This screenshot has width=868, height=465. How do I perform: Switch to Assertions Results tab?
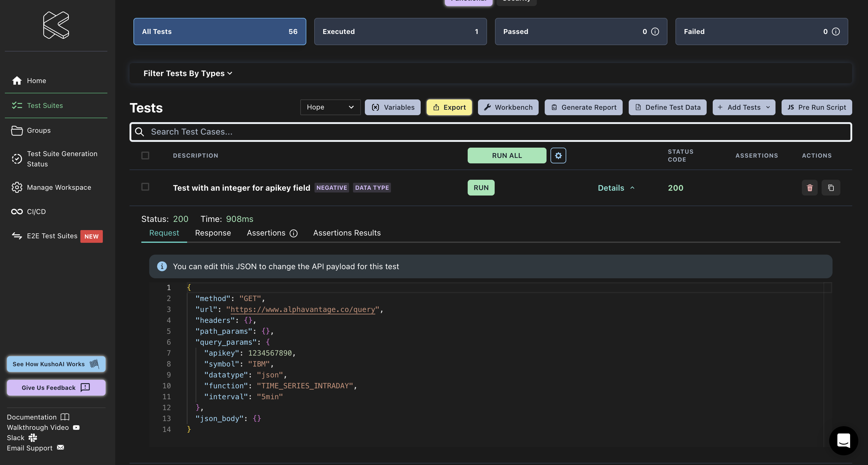click(347, 233)
